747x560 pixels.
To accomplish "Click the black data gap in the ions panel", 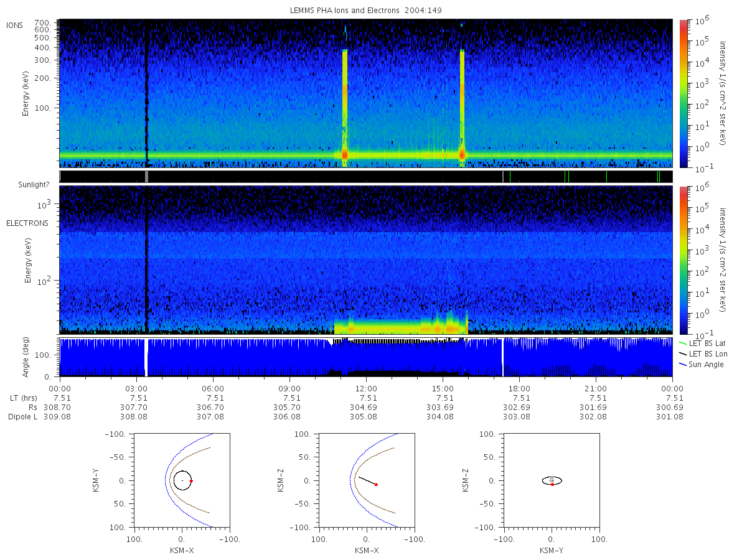I will click(x=146, y=93).
